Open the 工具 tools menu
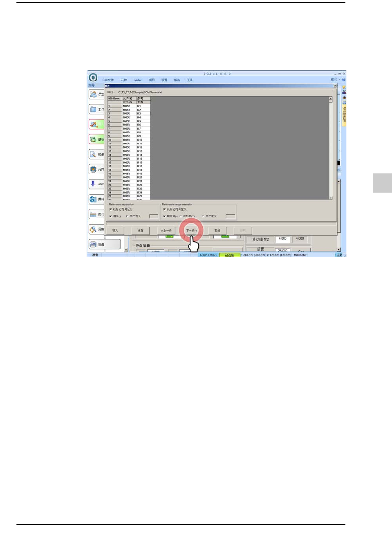 [190, 80]
